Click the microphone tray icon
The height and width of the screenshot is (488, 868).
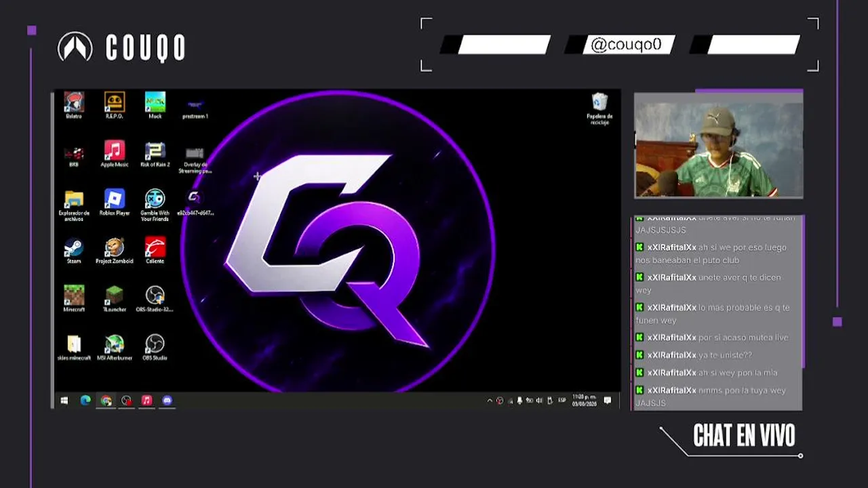coord(519,401)
